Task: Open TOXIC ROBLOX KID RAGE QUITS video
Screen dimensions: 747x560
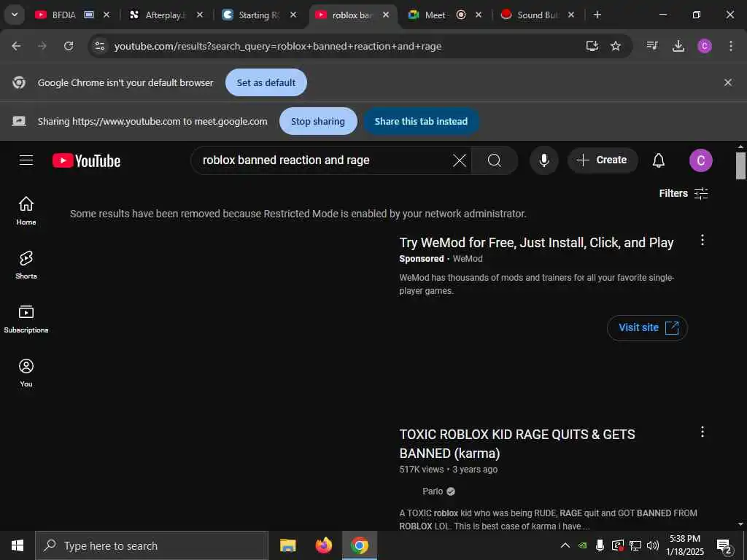Action: pos(517,443)
